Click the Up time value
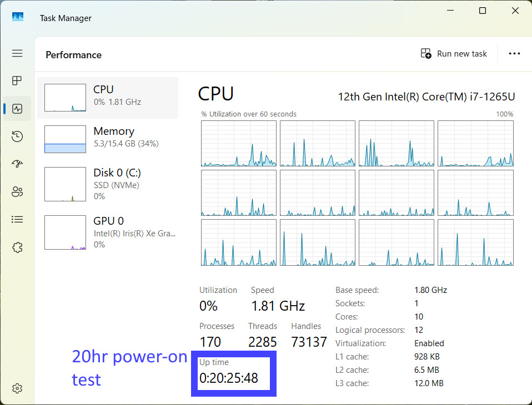 click(x=229, y=378)
